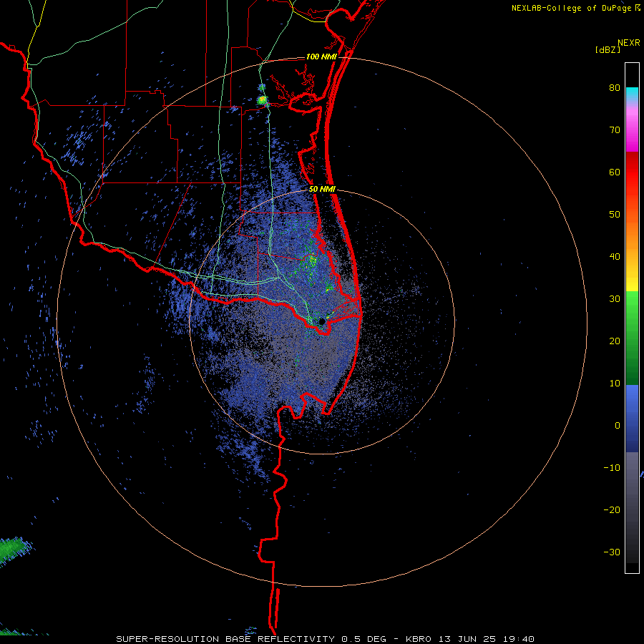Click the [dBZ] unit label
This screenshot has width=644, height=644.
tap(608, 49)
